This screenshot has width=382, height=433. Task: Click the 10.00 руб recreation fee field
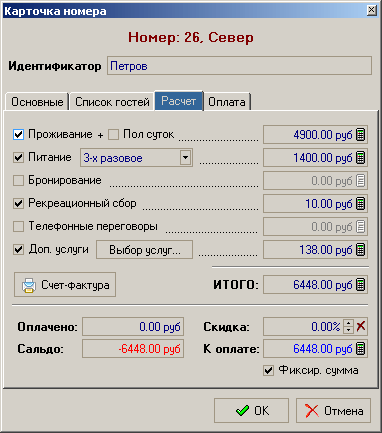coord(315,203)
